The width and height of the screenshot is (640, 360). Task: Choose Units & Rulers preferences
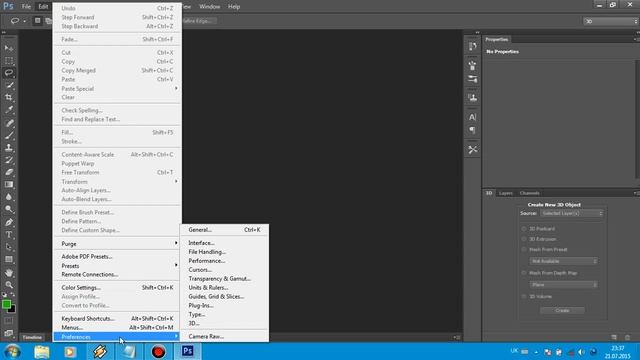pyautogui.click(x=224, y=288)
